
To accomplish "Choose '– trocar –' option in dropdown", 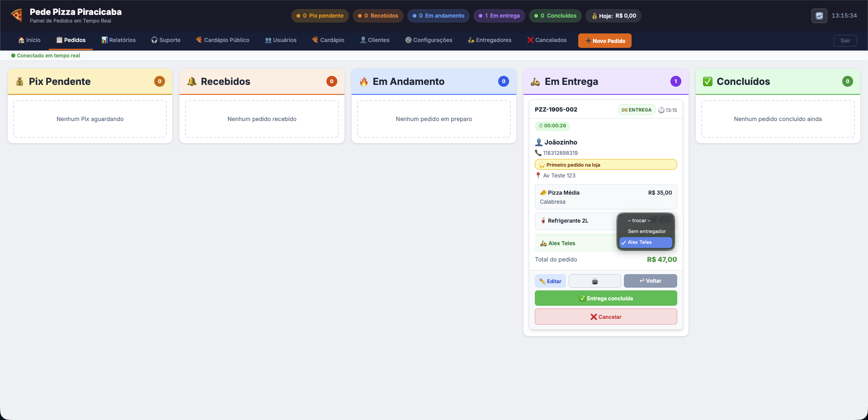I will pyautogui.click(x=646, y=221).
